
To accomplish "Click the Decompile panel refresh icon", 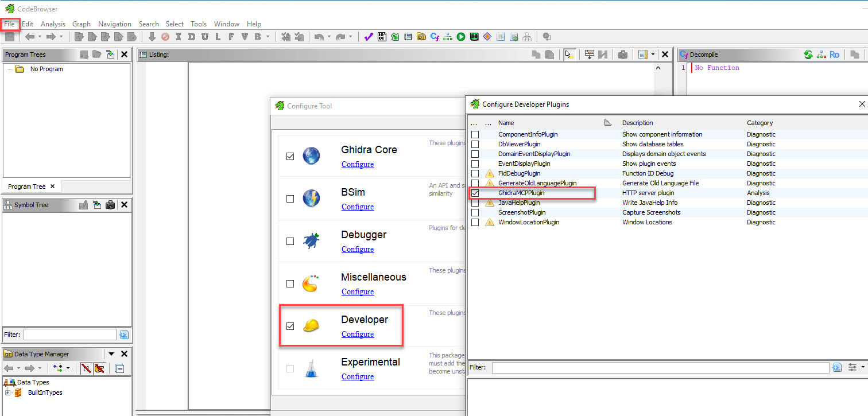I will [x=808, y=55].
